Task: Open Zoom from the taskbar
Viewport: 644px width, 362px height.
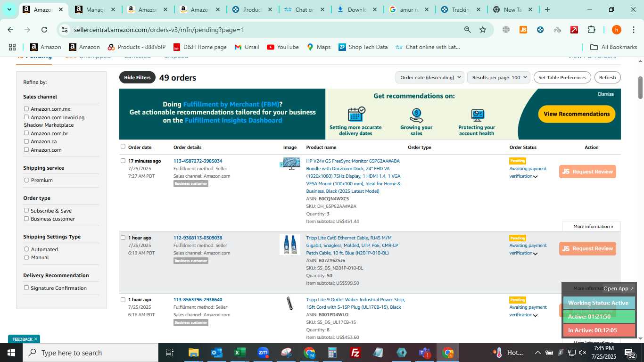Action: (x=263, y=353)
